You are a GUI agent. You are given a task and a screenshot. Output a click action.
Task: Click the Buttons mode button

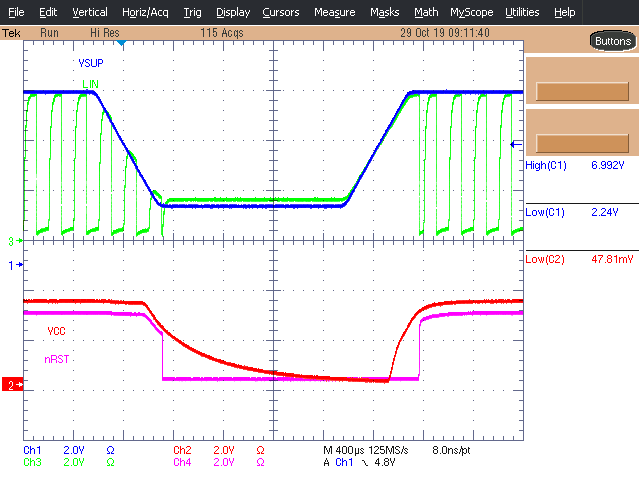point(613,41)
